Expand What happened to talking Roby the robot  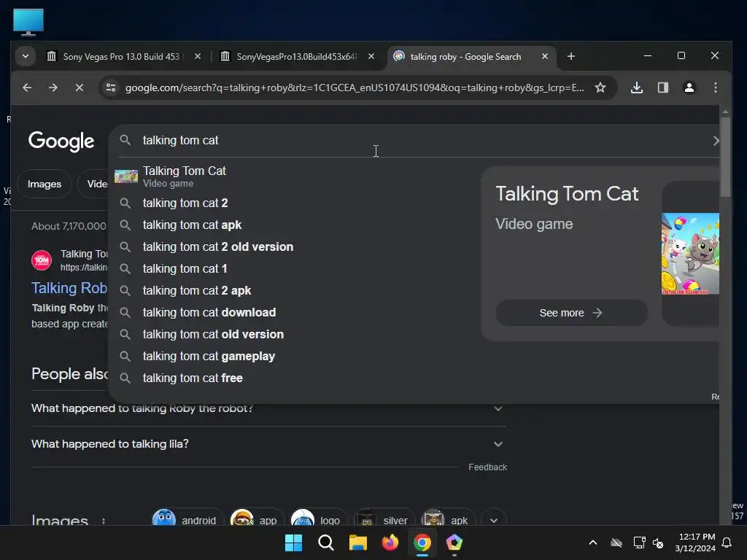268,408
